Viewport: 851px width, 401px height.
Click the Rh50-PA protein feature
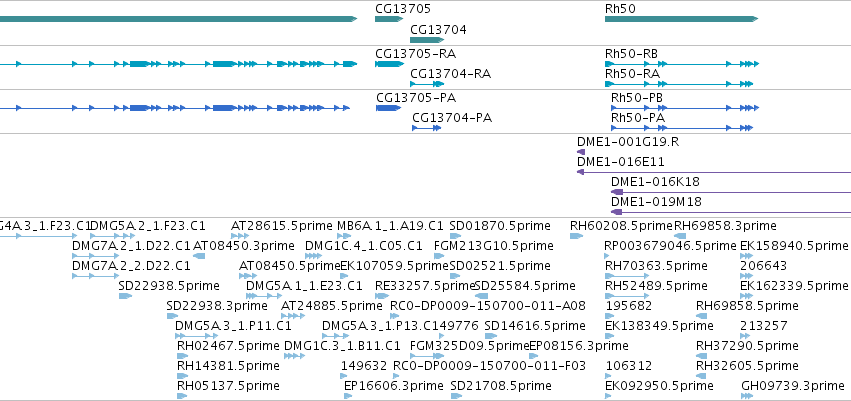click(682, 128)
